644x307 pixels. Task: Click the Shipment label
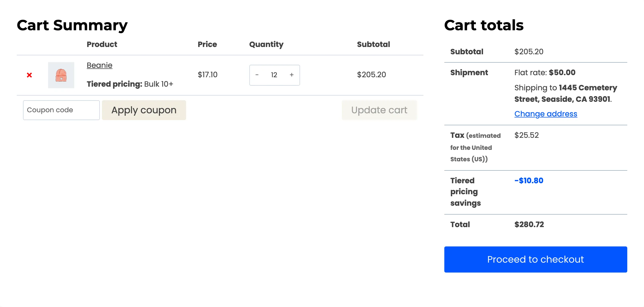[x=469, y=73]
